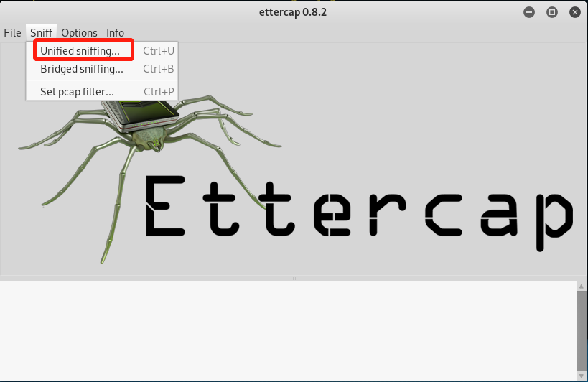The width and height of the screenshot is (588, 382).
Task: Close the ettercap window
Action: coord(575,12)
